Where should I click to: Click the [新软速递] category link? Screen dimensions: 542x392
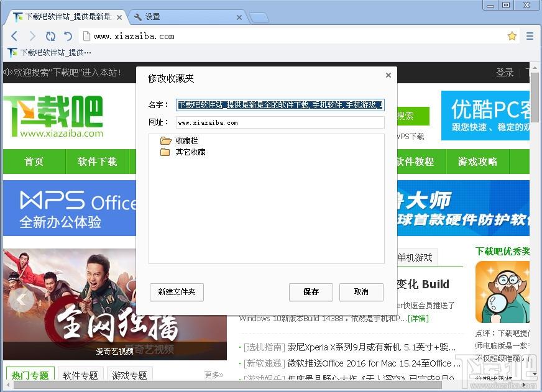[x=264, y=363]
